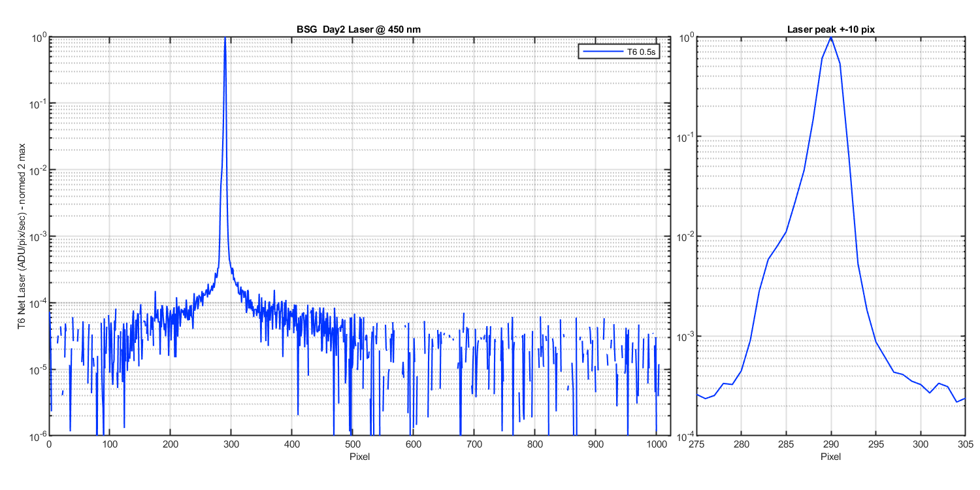Click the 10^-1 y-tick label on peak plot
This screenshot has height=490, width=980.
(x=685, y=137)
